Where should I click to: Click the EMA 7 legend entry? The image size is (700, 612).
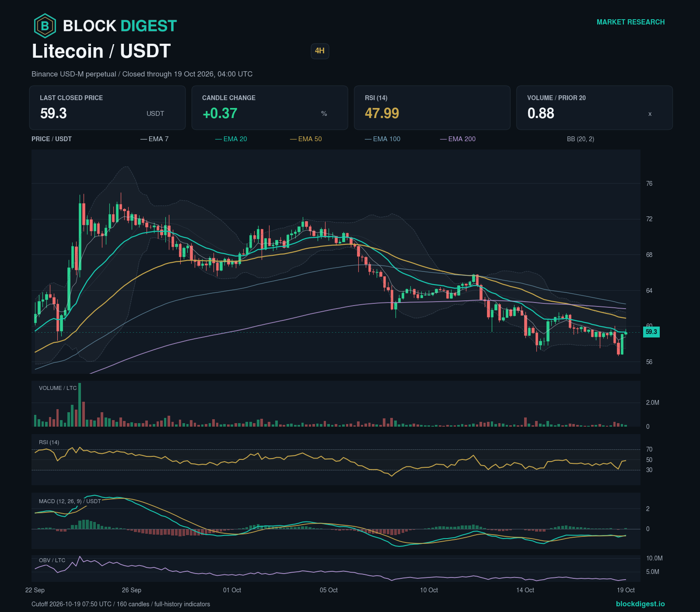[x=154, y=139]
